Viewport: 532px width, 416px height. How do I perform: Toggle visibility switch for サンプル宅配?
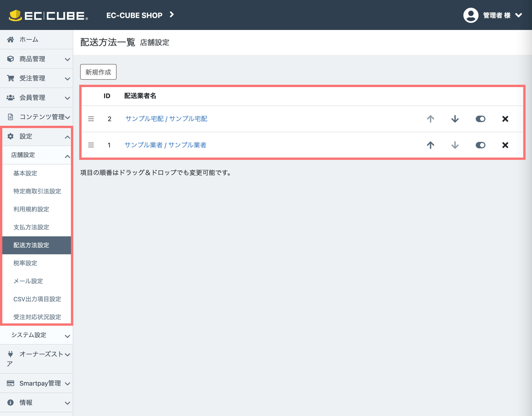[480, 119]
